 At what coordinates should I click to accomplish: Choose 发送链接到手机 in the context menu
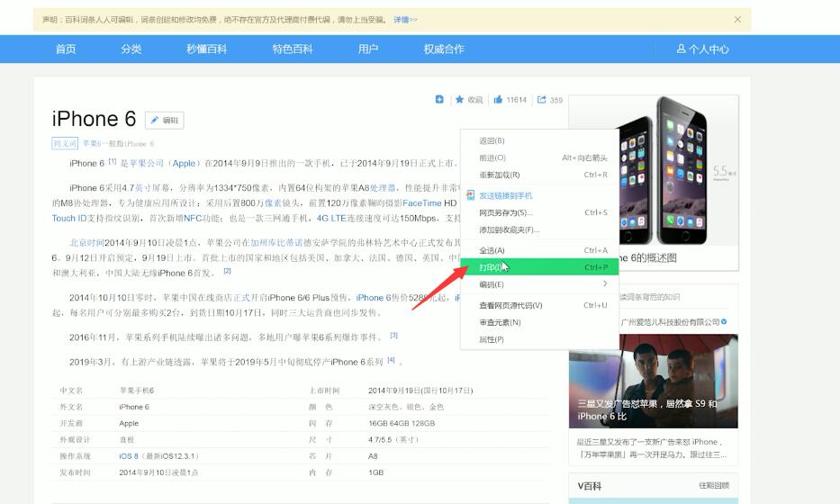pos(539,195)
